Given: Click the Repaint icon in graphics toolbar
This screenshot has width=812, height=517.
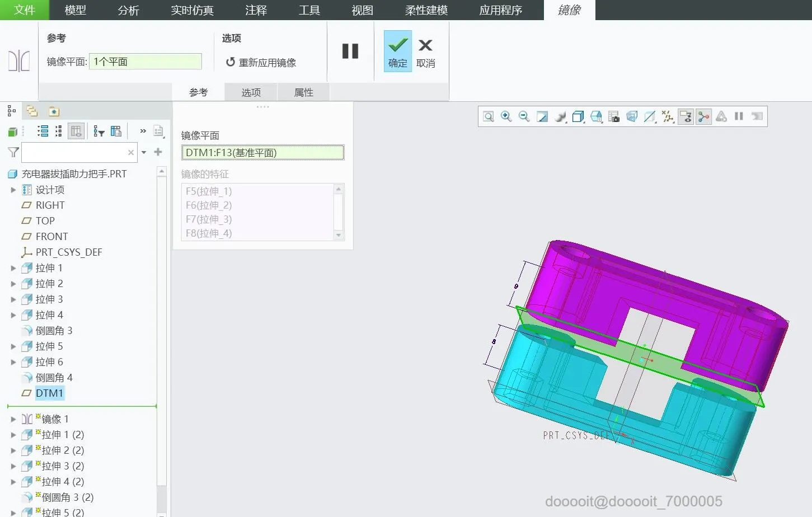Looking at the screenshot, I should tap(542, 116).
